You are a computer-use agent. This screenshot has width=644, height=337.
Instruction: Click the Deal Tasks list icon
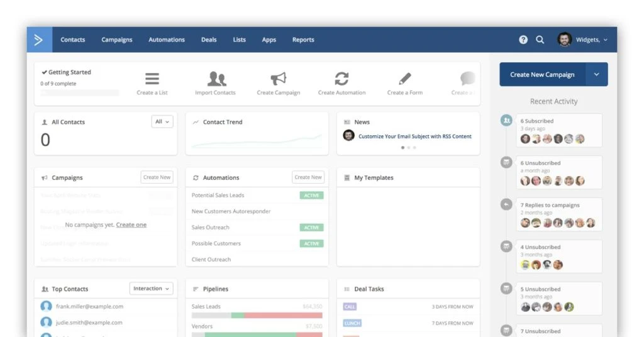tap(347, 289)
